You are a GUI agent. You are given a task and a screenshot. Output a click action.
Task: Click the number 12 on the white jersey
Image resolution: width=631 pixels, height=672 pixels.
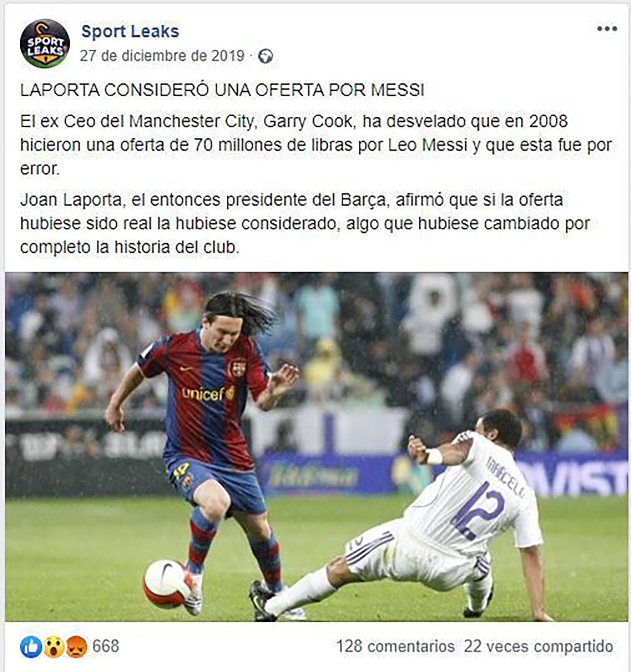point(479,510)
